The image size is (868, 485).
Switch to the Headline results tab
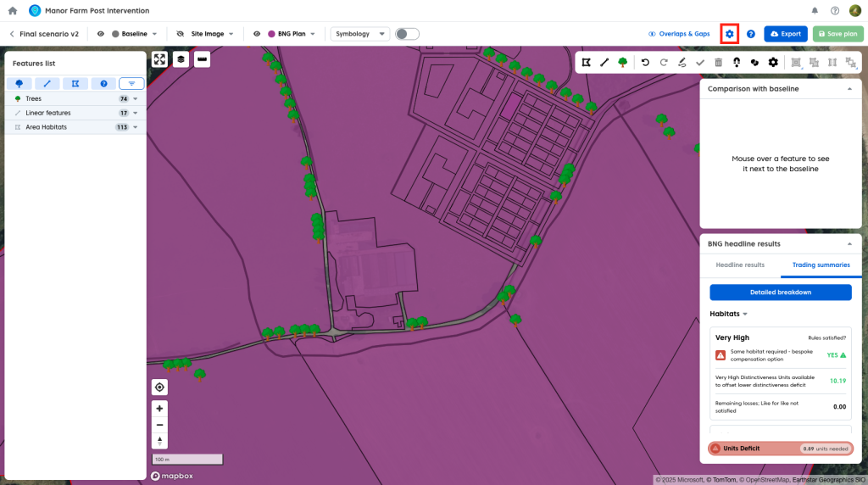tap(740, 265)
